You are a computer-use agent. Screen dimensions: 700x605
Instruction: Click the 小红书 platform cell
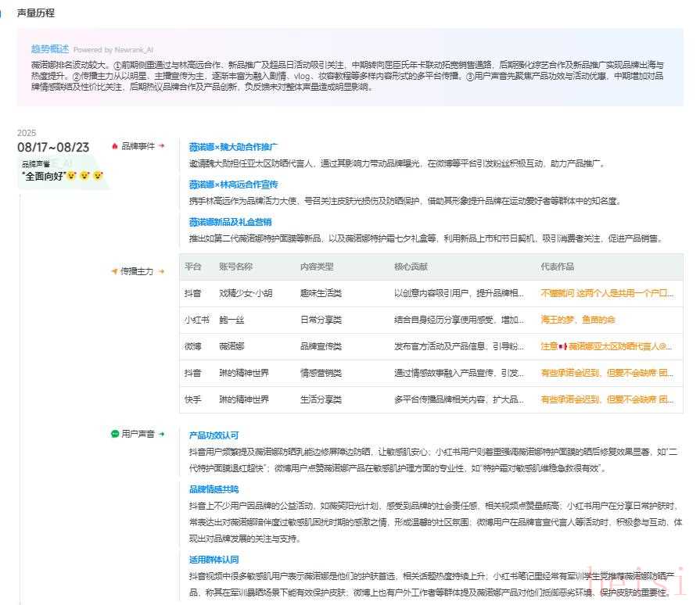pos(197,320)
